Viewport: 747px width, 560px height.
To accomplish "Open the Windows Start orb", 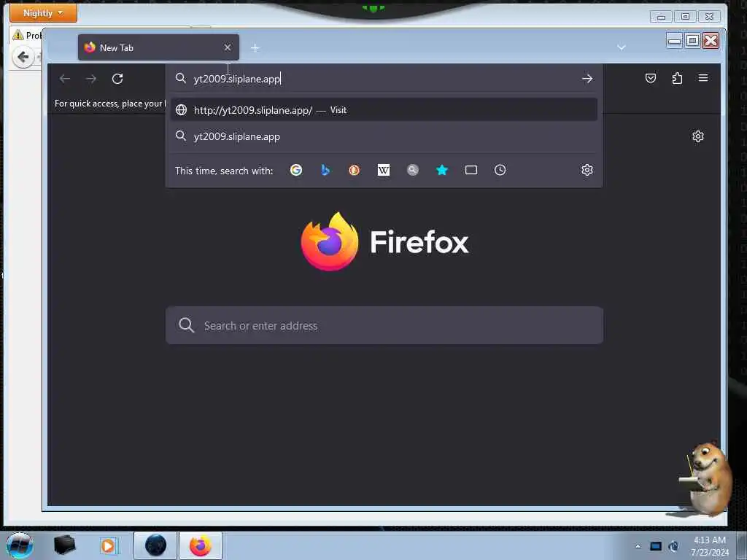I will (19, 545).
